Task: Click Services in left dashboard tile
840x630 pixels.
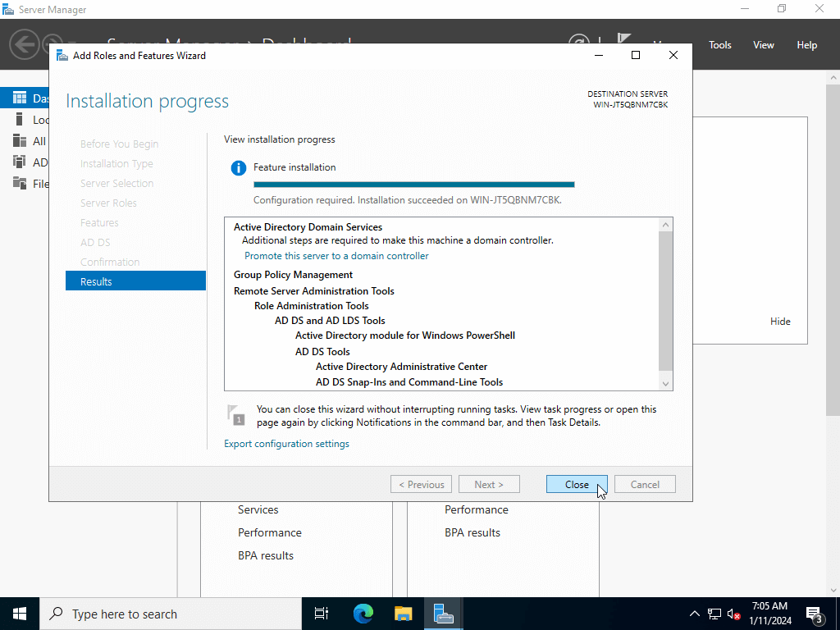Action: pyautogui.click(x=258, y=510)
